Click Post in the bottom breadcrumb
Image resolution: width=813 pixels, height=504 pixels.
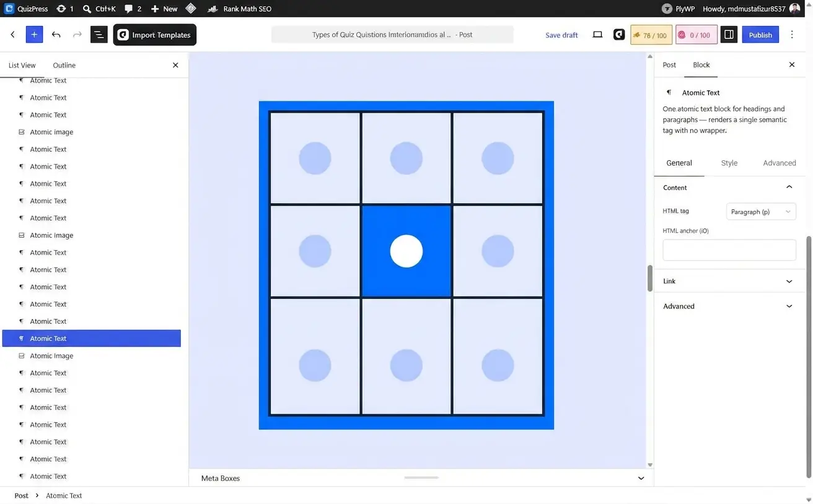pyautogui.click(x=22, y=495)
